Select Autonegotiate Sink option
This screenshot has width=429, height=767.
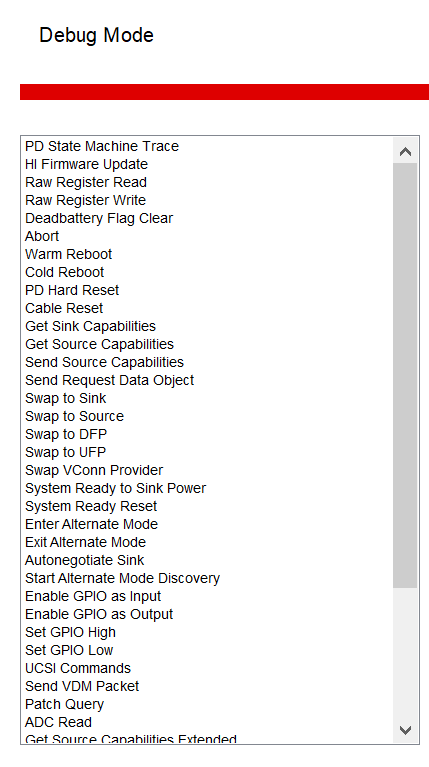tap(85, 561)
